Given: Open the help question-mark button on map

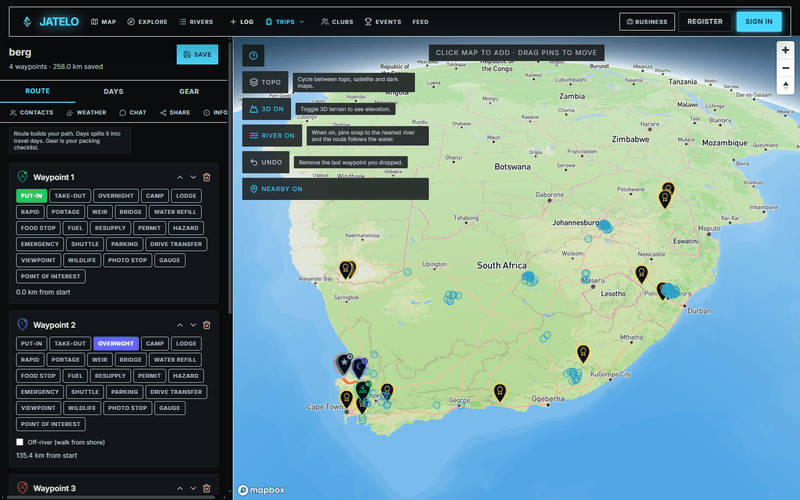Looking at the screenshot, I should pos(253,56).
